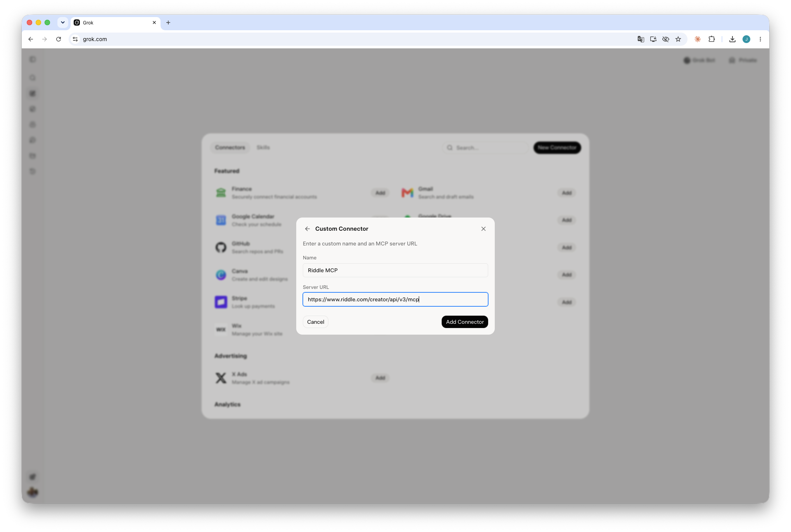Click the Name field containing Riddle MCP
This screenshot has height=532, width=791.
(x=395, y=270)
